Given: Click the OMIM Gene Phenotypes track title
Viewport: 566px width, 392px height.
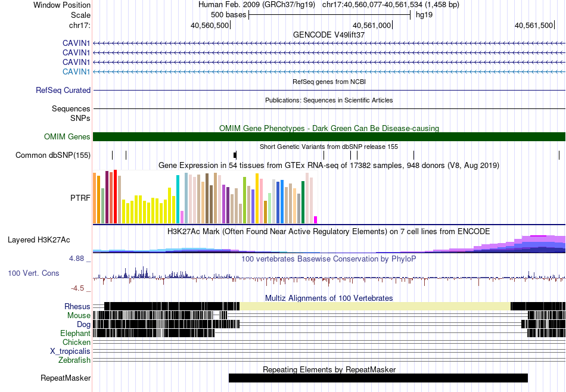Looking at the screenshot, I should (329, 129).
